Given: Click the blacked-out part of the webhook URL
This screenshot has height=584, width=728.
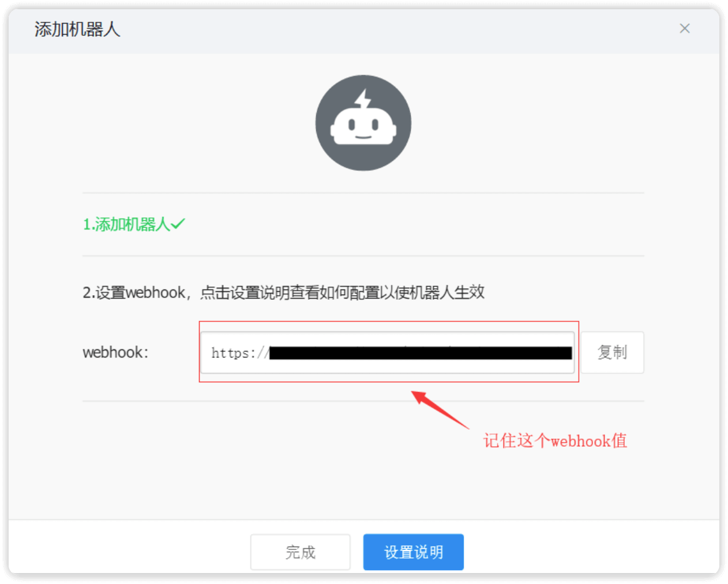Looking at the screenshot, I should [x=421, y=353].
